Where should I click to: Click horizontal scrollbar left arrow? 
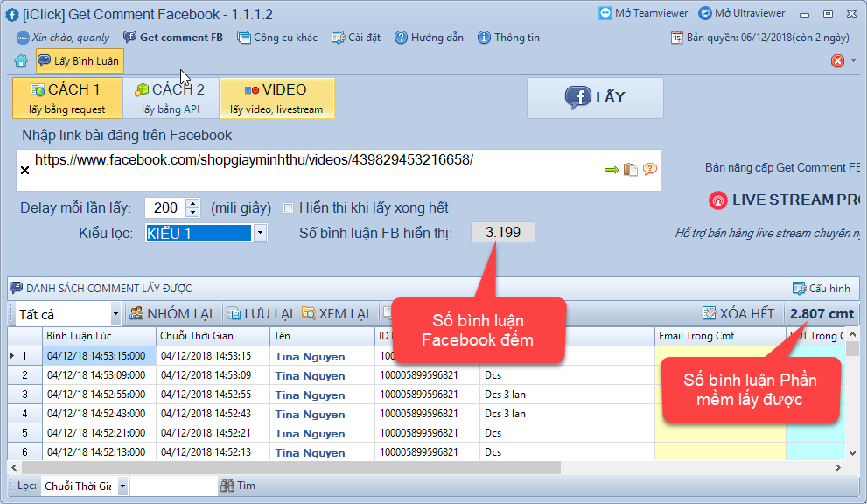14,468
